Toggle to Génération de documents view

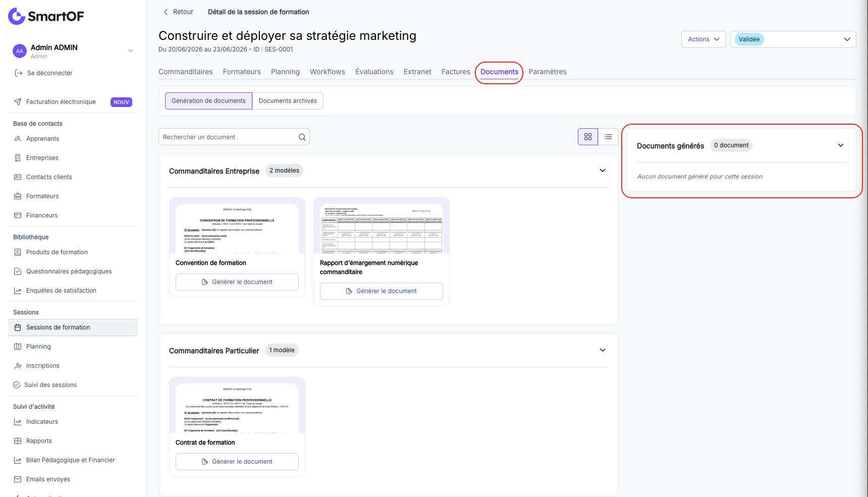click(208, 101)
